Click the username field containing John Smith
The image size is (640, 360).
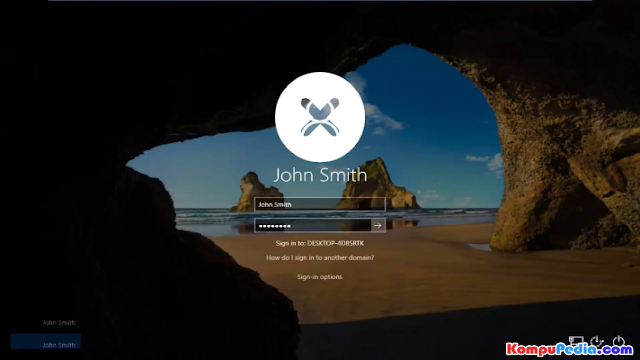(320, 204)
